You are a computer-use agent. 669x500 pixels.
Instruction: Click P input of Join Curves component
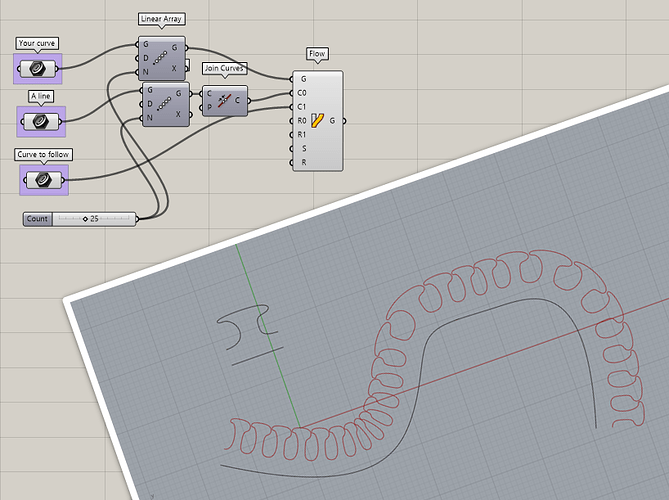(209, 108)
